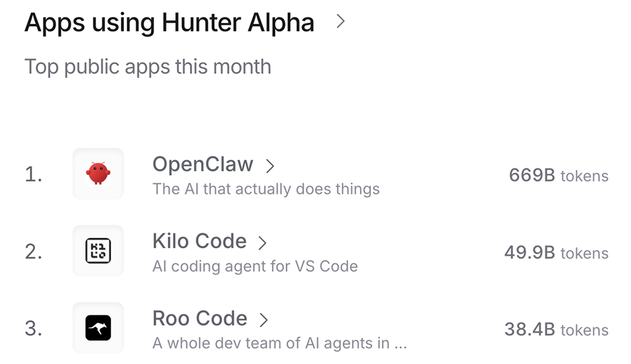Click the Roo Code kangaroo icon
This screenshot has height=364, width=631.
(x=98, y=328)
